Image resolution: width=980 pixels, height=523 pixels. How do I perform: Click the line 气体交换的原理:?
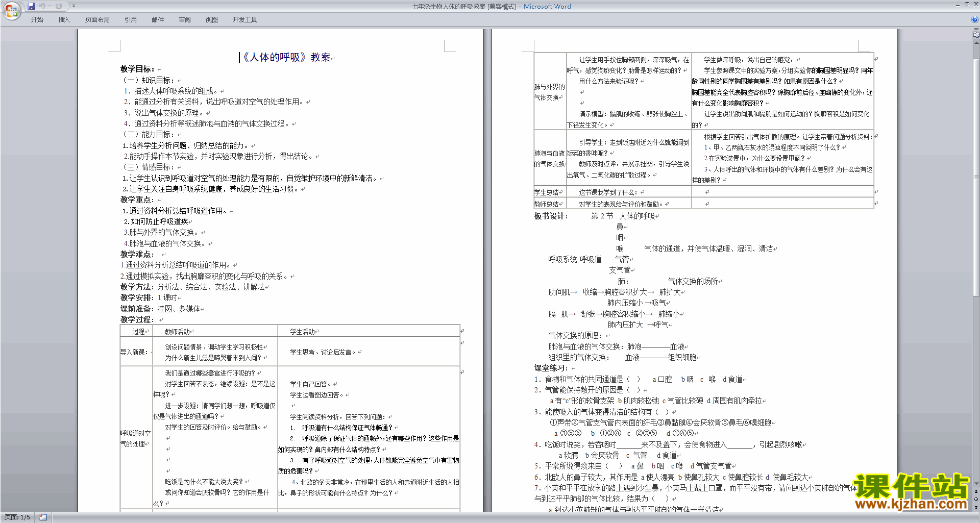[577, 335]
